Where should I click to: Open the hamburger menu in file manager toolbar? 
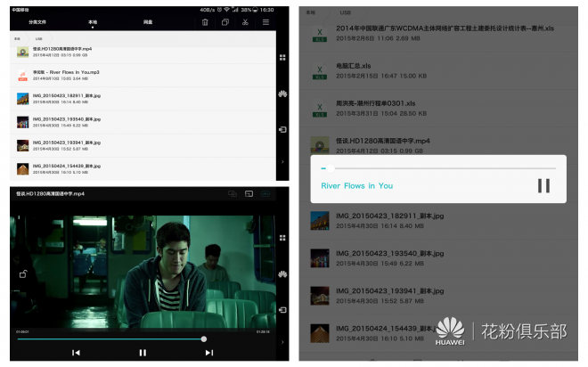tap(265, 22)
